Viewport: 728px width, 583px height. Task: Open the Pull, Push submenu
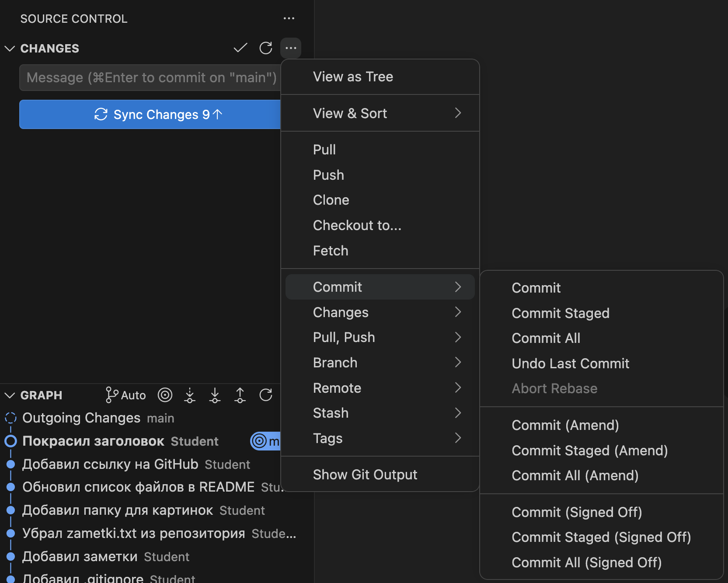coord(380,337)
